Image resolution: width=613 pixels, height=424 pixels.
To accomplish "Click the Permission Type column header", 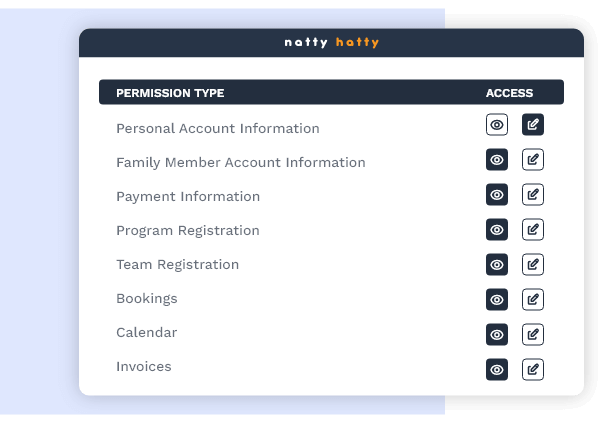I will tap(170, 93).
